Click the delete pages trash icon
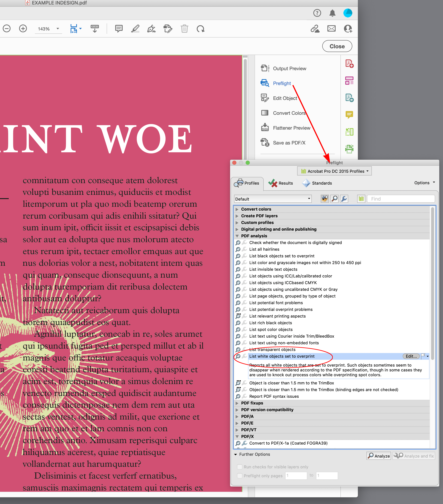Screen dimensions: 443x504 point(184,29)
